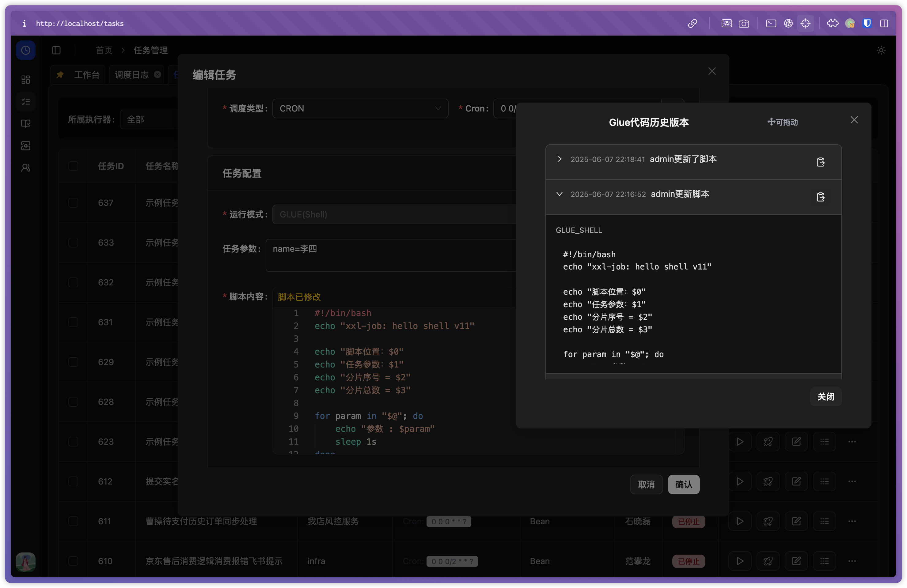Edit task 611 with the pencil icon

coord(796,521)
